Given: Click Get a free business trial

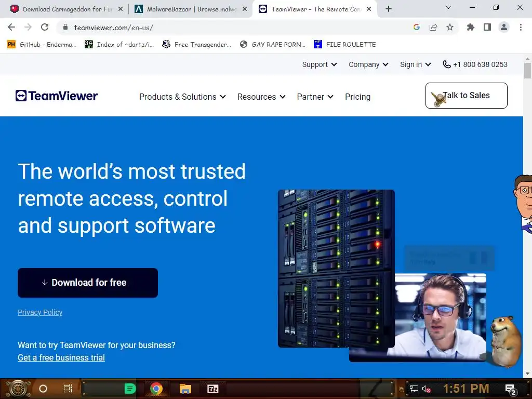Looking at the screenshot, I should coord(61,357).
